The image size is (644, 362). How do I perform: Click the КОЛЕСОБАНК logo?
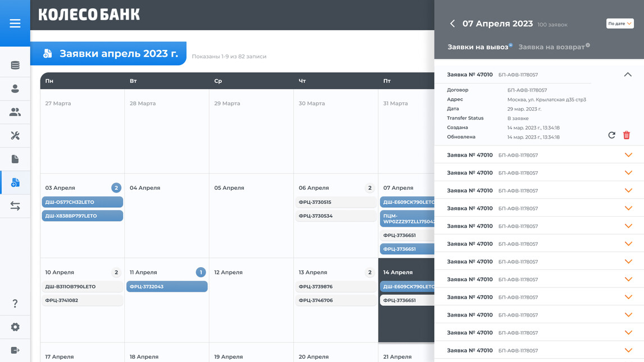pos(89,15)
